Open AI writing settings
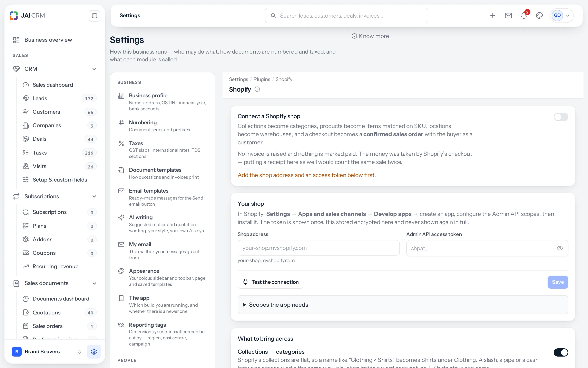Viewport: 588px width, 368px height. (162, 224)
